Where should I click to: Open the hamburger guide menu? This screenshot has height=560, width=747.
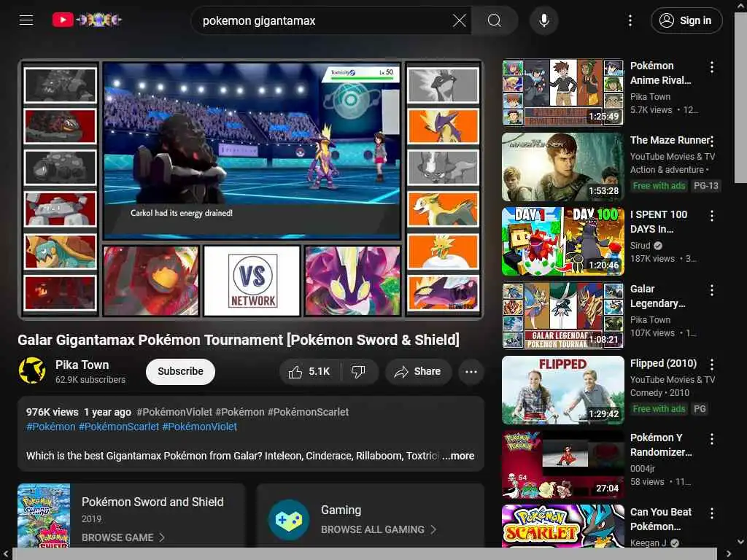coord(26,20)
